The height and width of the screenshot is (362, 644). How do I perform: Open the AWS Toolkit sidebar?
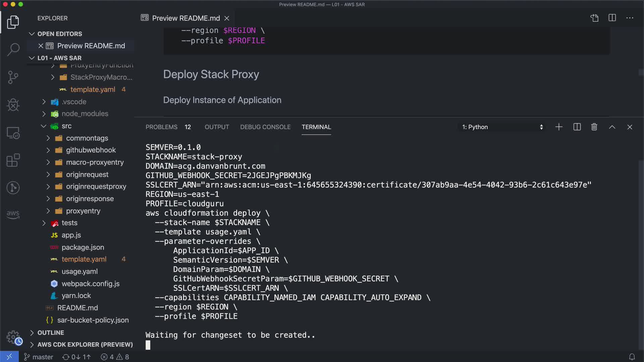click(13, 214)
